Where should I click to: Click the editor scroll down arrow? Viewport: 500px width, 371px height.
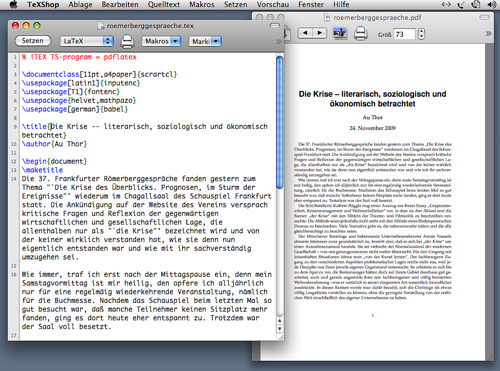[280, 329]
